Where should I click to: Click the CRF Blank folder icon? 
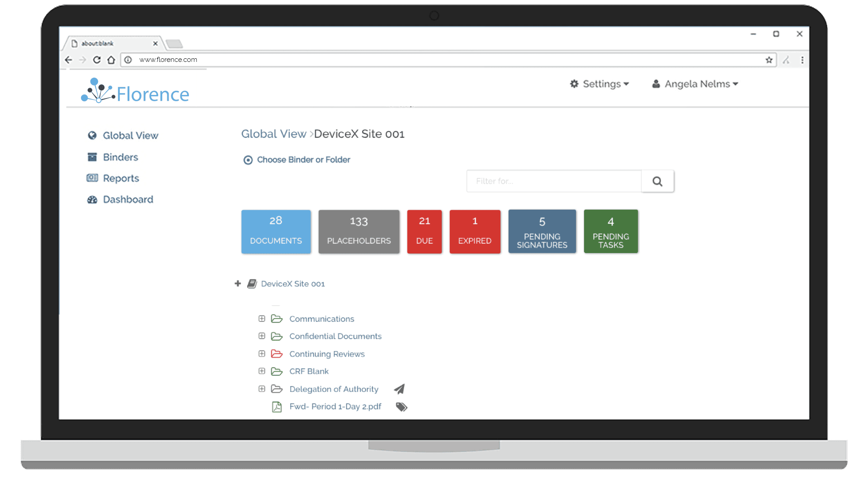pyautogui.click(x=277, y=371)
